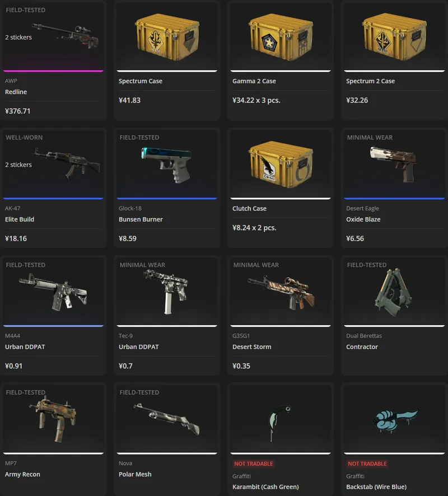Choose the Spectrum 2 Case crate icon
The image size is (448, 496).
[x=394, y=37]
